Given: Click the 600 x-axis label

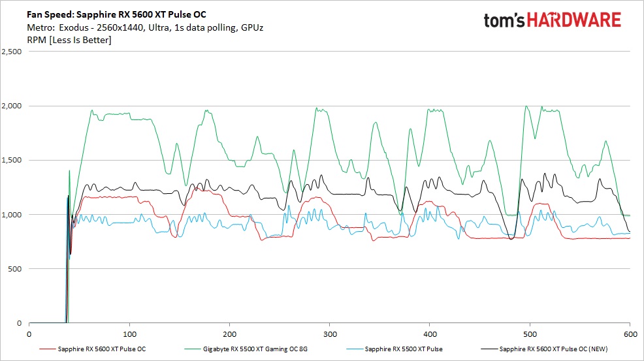Looking at the screenshot, I should [x=630, y=334].
